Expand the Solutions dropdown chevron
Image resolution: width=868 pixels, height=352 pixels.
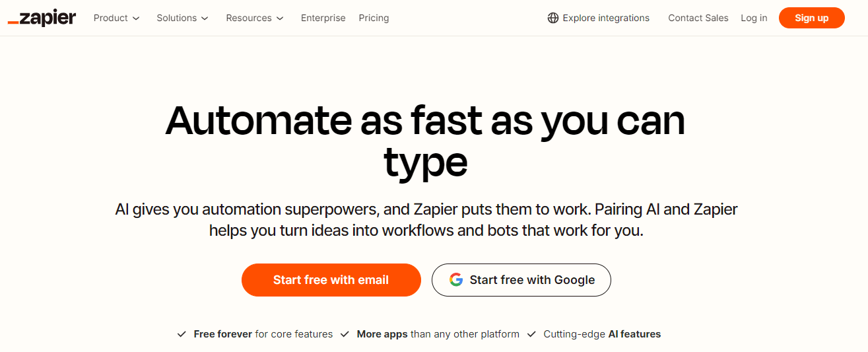205,18
